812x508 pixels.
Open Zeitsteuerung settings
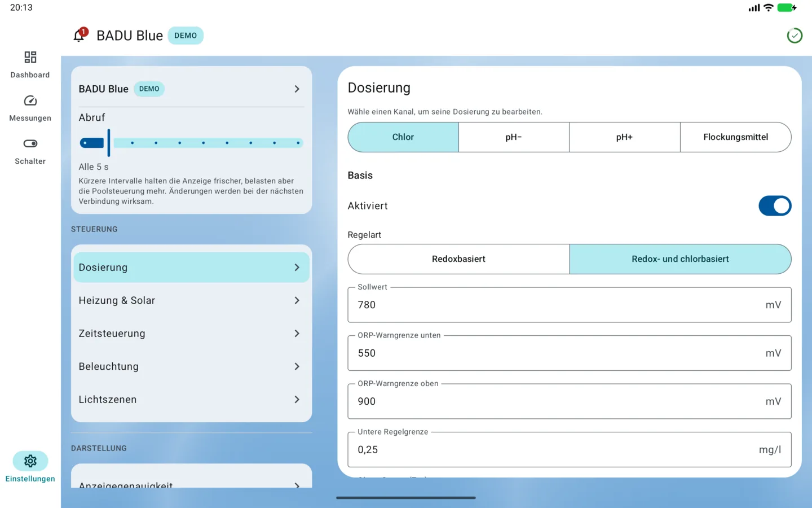(x=191, y=334)
